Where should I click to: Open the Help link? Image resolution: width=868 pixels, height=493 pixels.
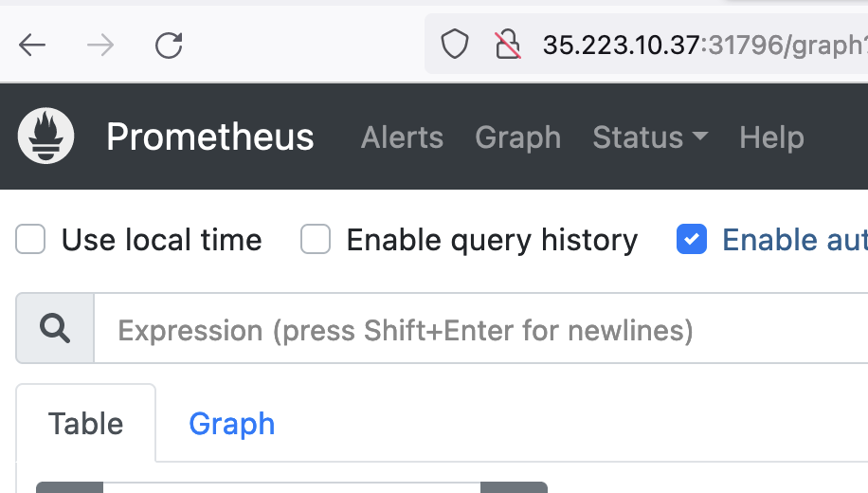pos(771,137)
